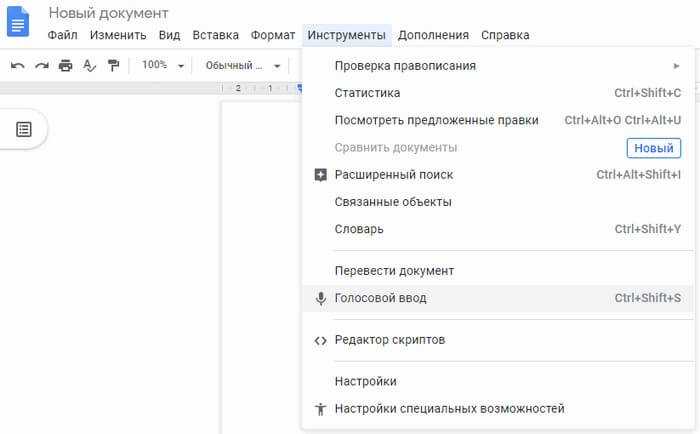
Task: Click the print icon in toolbar
Action: pyautogui.click(x=66, y=66)
